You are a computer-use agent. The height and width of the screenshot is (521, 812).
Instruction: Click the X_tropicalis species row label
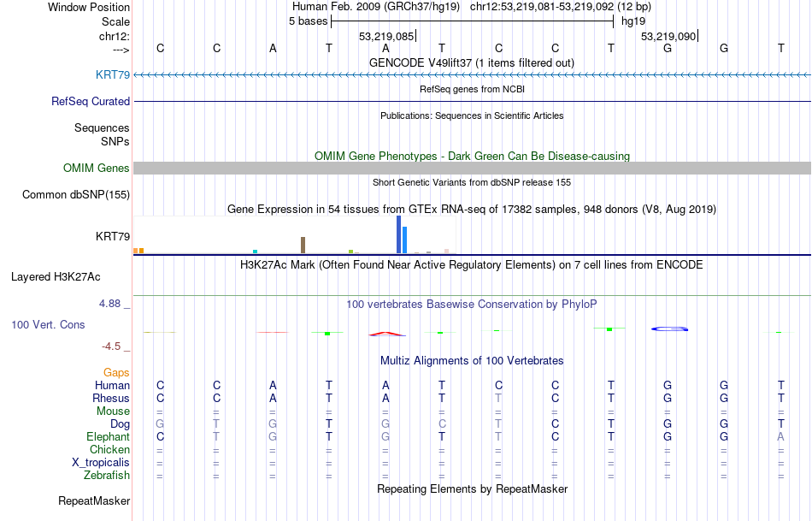pyautogui.click(x=101, y=463)
